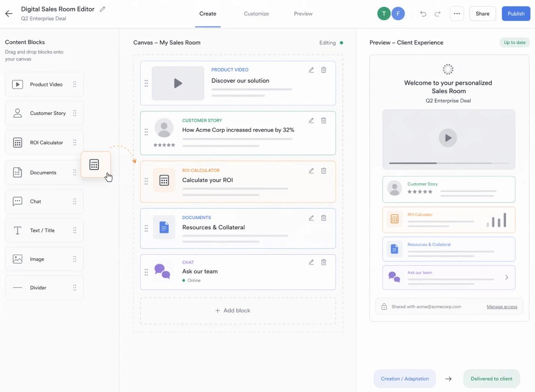The height and width of the screenshot is (392, 535).
Task: Switch to the Customize tab
Action: [256, 14]
